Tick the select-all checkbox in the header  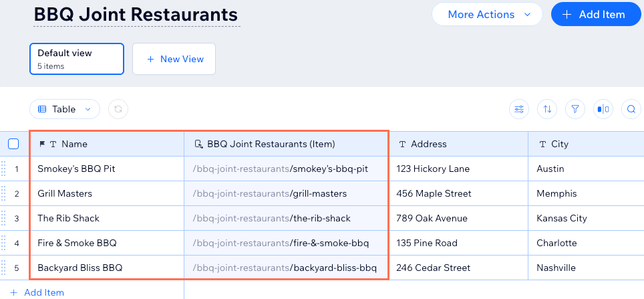point(13,144)
